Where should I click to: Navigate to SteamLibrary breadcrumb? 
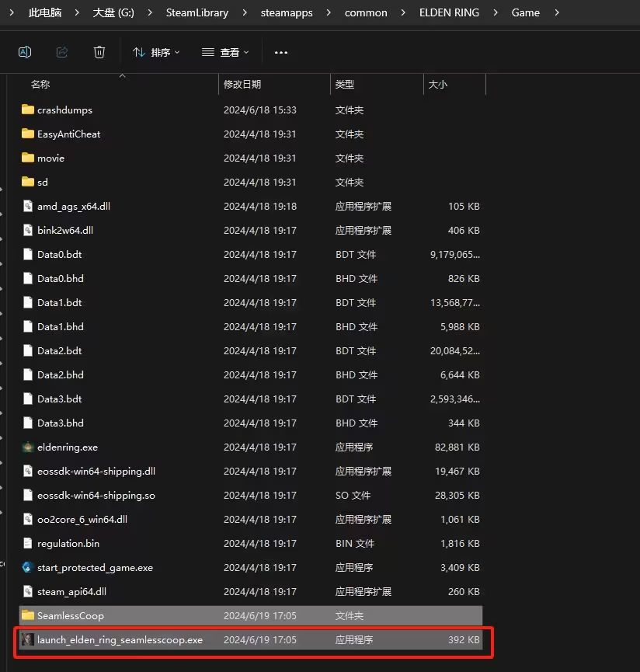pyautogui.click(x=197, y=13)
